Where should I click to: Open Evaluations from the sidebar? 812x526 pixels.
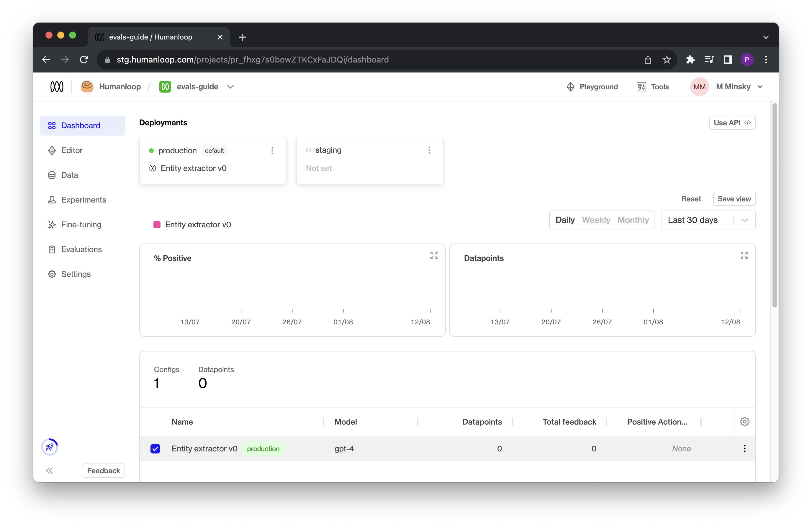pos(81,249)
